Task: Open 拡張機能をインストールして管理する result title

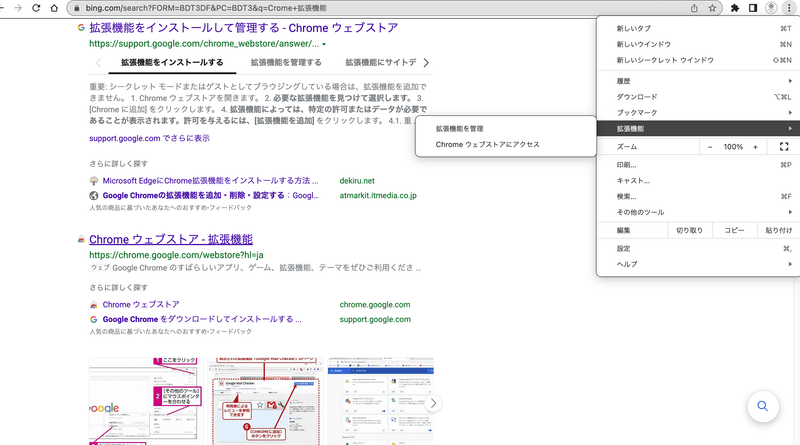Action: point(243,28)
